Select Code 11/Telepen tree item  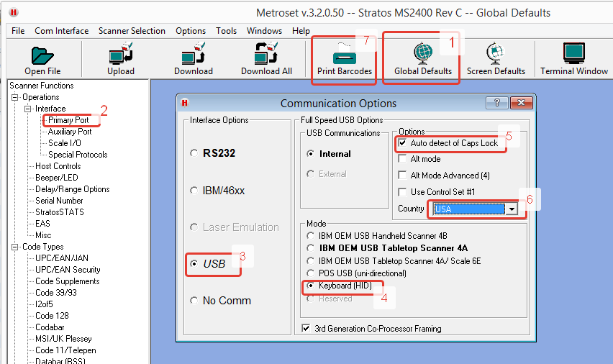click(65, 350)
